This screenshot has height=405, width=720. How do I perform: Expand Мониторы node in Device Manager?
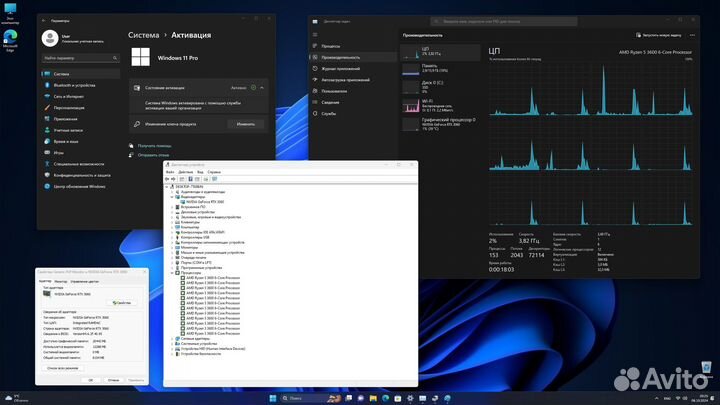tap(172, 248)
